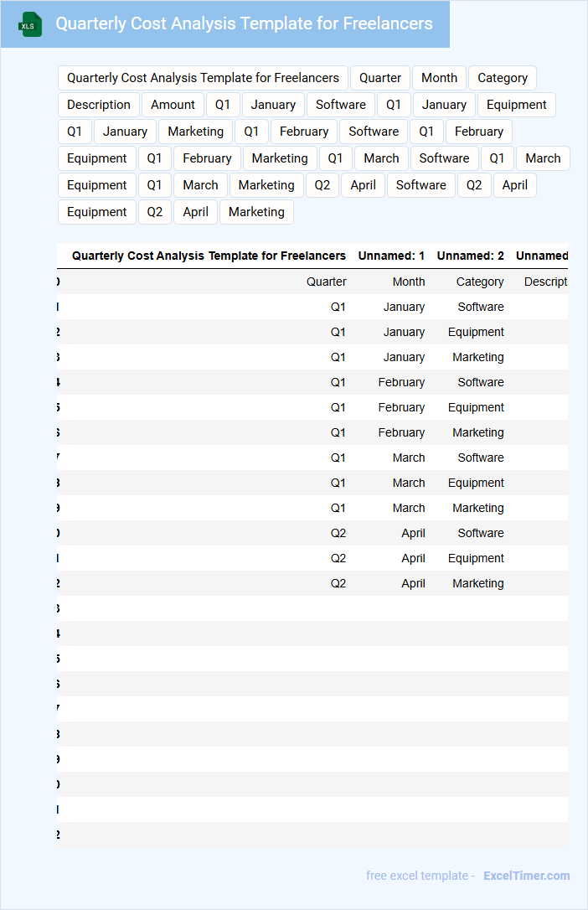
Task: Click 'Software' in the Q2 April table row
Action: point(481,534)
